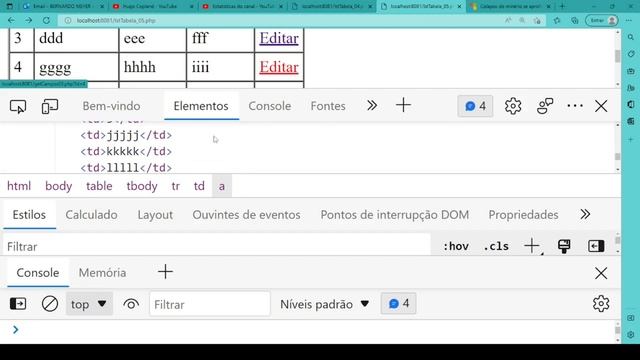Focus the console Filtrar field
Screen dimensions: 640x360
pyautogui.click(x=210, y=304)
